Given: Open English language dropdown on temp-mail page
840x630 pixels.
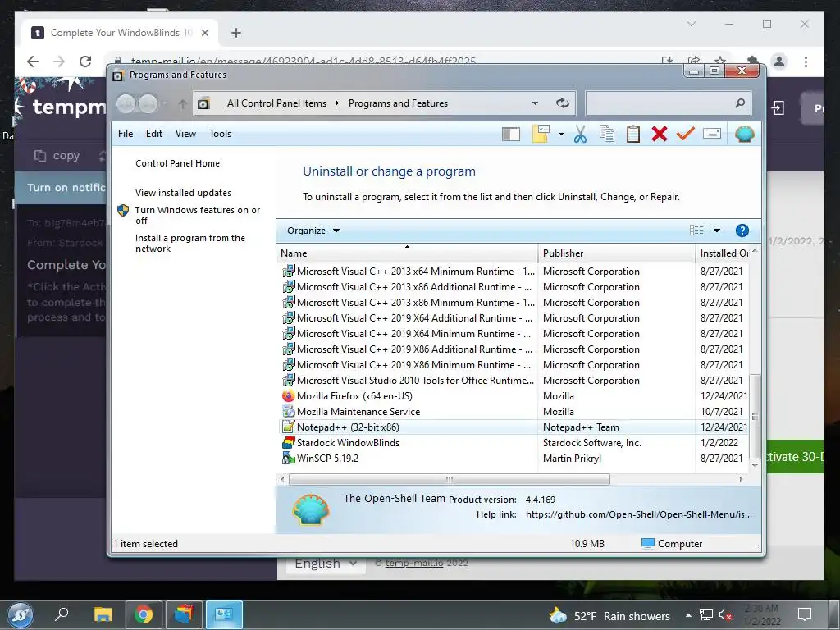Looking at the screenshot, I should [326, 564].
